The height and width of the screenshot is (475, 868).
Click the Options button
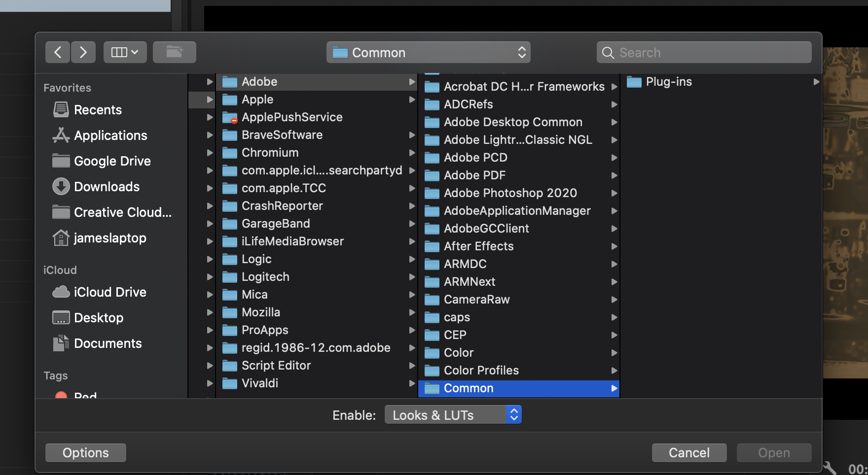[x=85, y=453]
